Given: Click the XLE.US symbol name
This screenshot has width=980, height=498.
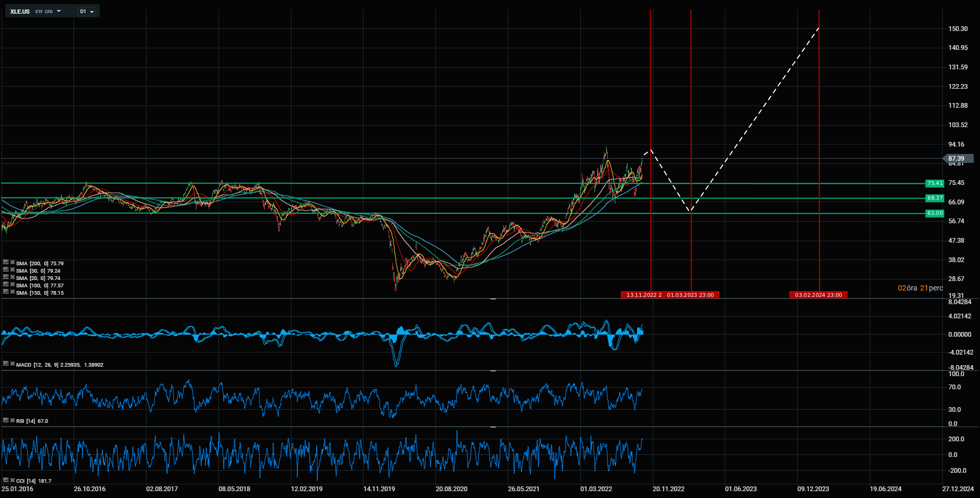Looking at the screenshot, I should tap(20, 12).
